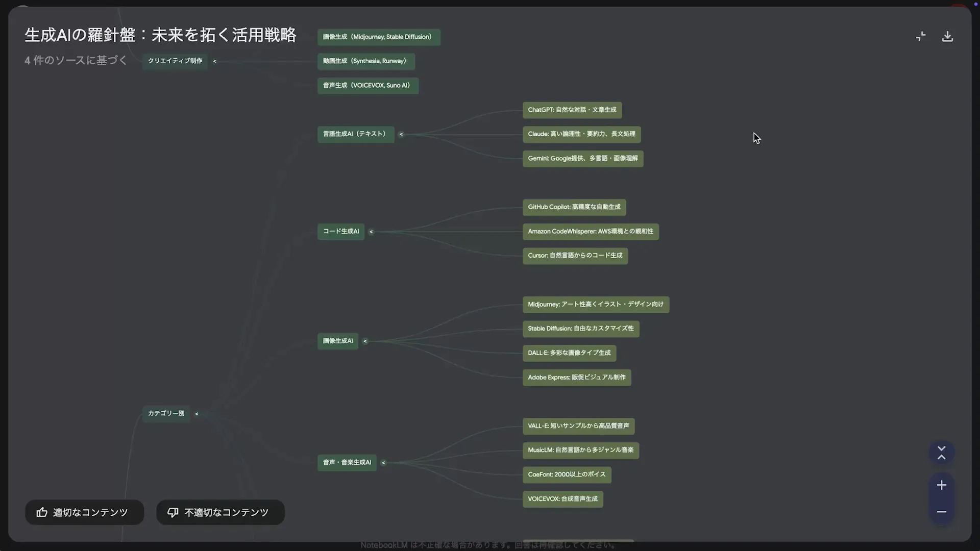Click the 適切なコンテンツ thumbs-up button
This screenshot has height=551, width=980.
click(84, 512)
